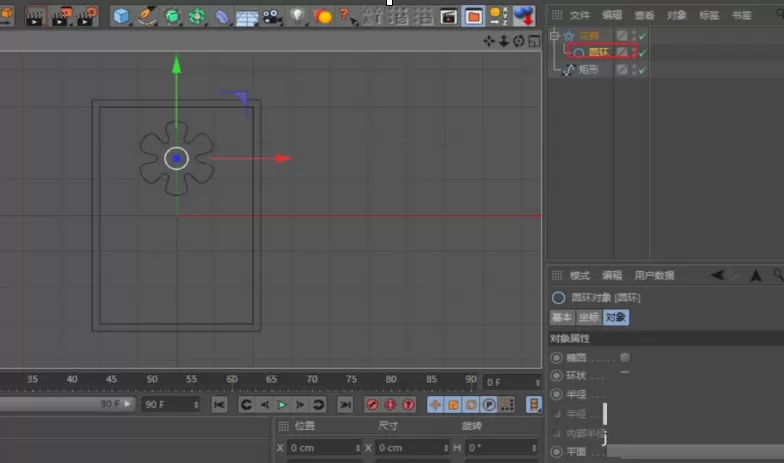
Task: Go to the end of animation
Action: click(345, 404)
